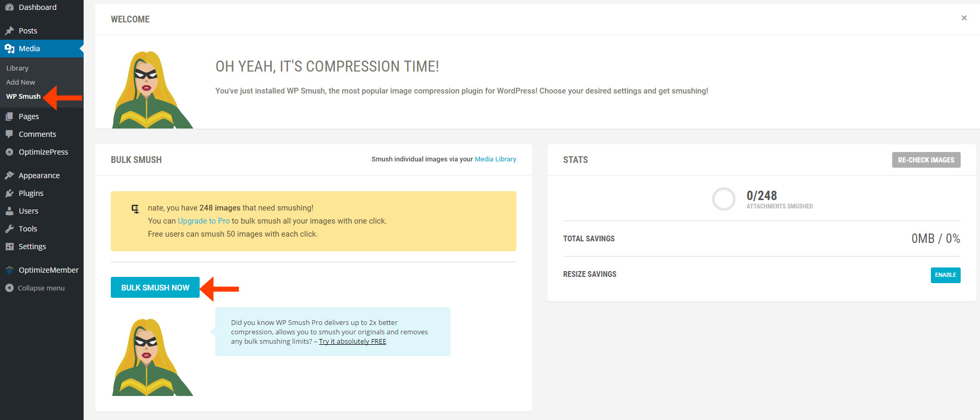This screenshot has height=420, width=980.
Task: Enable resize savings
Action: (x=946, y=275)
